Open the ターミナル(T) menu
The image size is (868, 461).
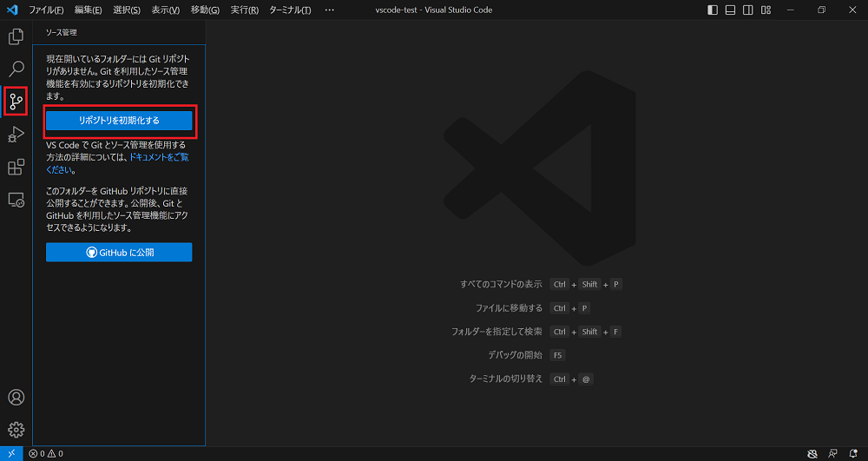[x=290, y=10]
